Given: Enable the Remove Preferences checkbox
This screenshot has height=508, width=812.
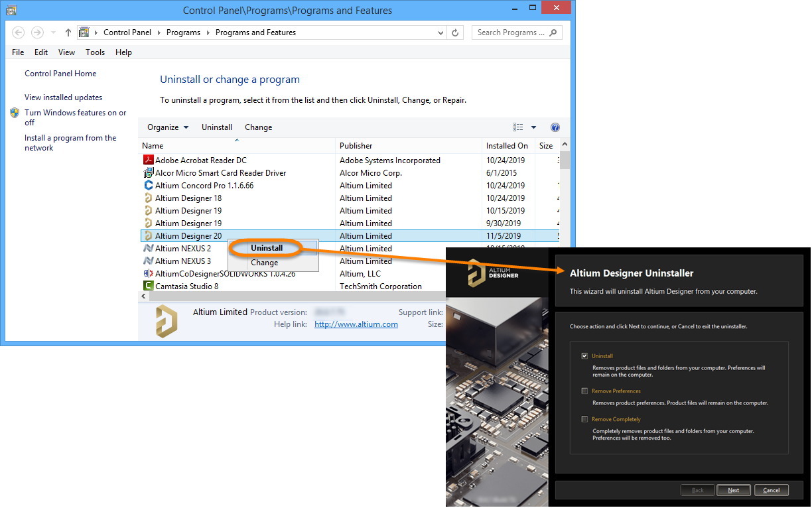Looking at the screenshot, I should 584,391.
